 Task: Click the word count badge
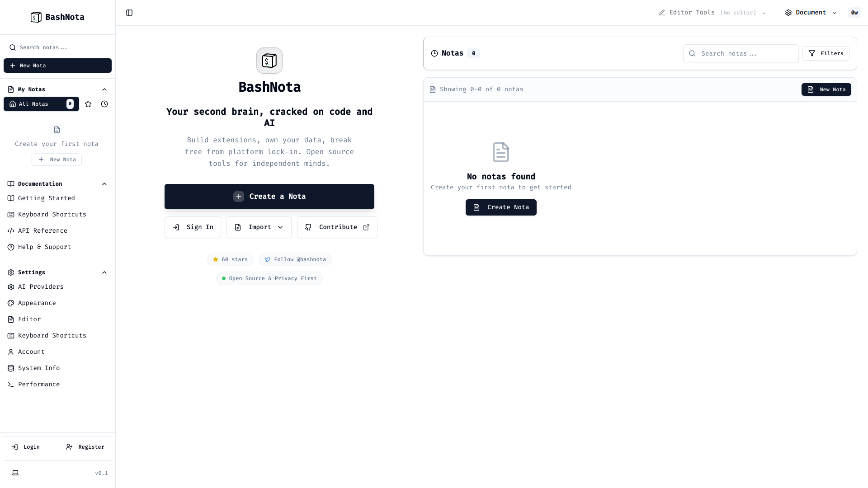point(854,13)
